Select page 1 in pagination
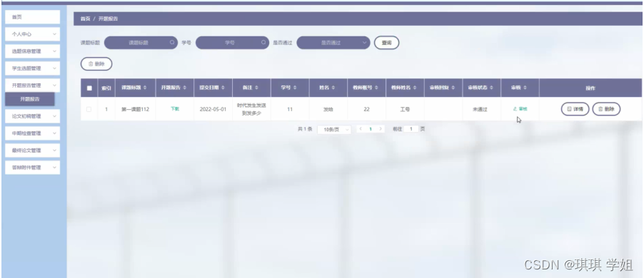The height and width of the screenshot is (278, 644). point(371,129)
